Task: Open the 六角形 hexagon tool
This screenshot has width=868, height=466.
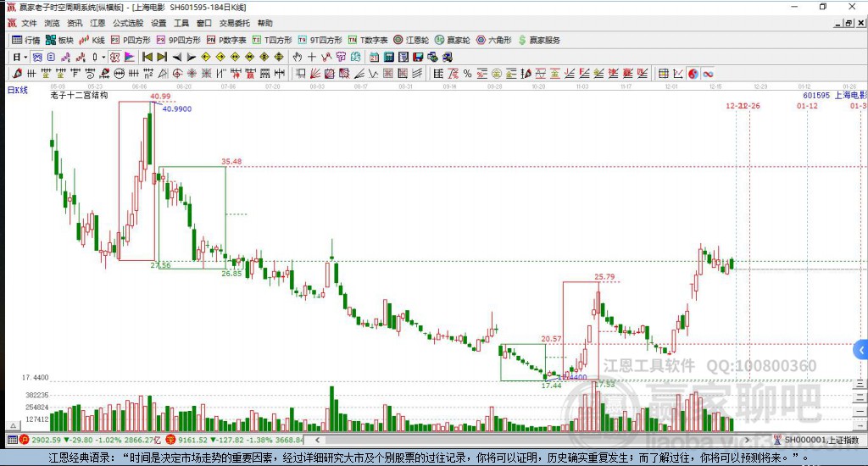Action: coord(494,40)
